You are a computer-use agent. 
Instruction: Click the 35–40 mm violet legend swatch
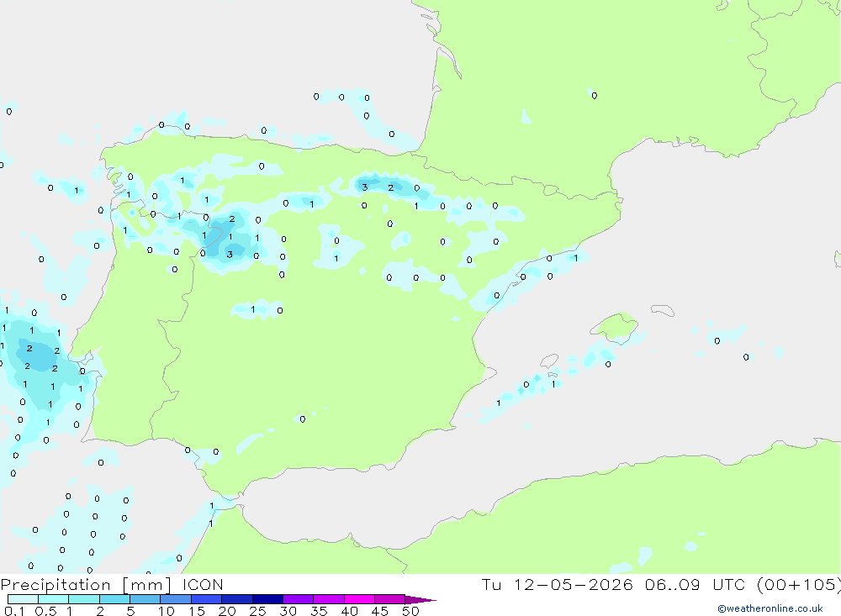point(328,599)
